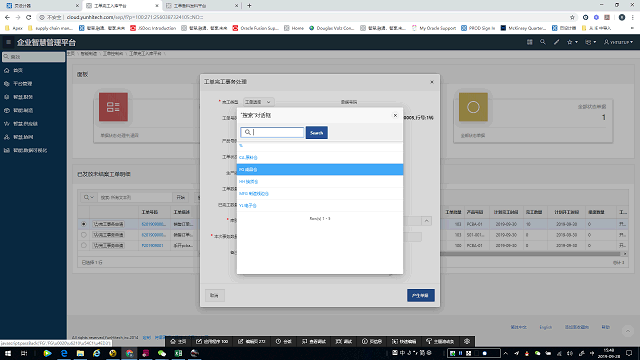Click the header magnifier search icon

pos(542,42)
